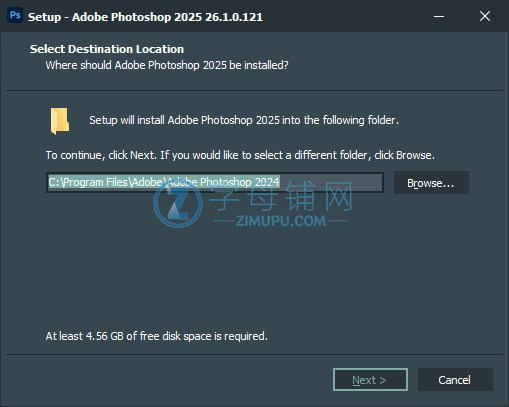Proceed with the Next > button
Screen dimensions: 509x407
pos(370,380)
